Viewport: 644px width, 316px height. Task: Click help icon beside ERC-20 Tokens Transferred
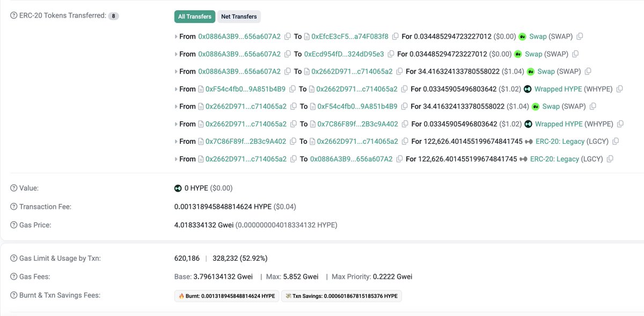click(x=14, y=16)
